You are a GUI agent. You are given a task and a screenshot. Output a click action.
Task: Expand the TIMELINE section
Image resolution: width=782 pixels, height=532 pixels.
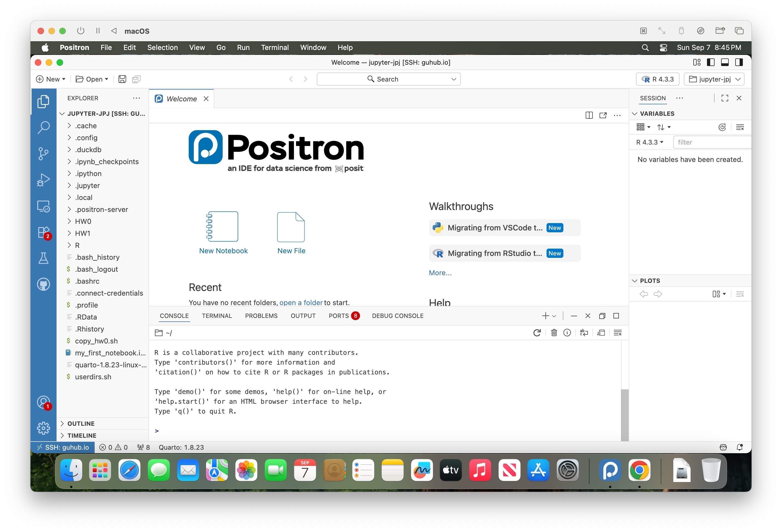click(x=82, y=435)
